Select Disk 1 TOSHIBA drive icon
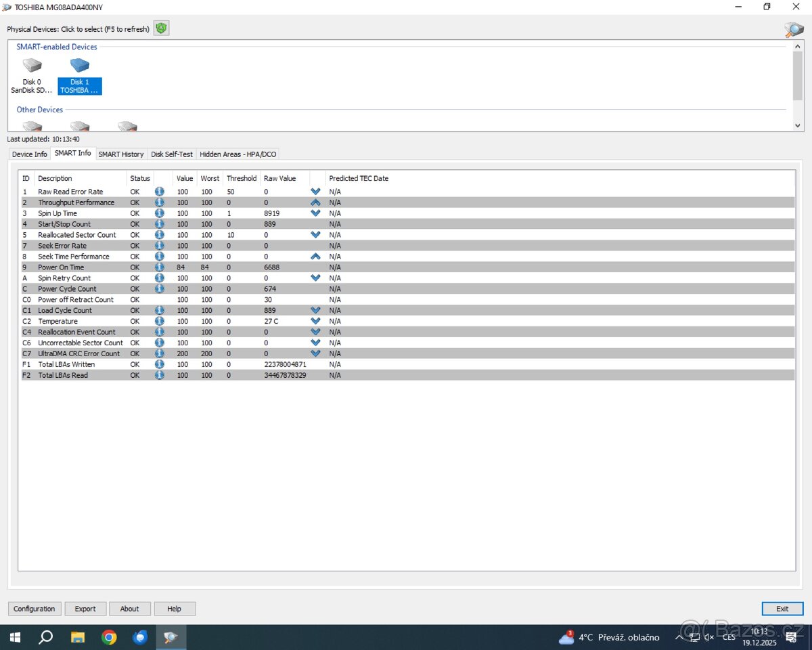 79,66
